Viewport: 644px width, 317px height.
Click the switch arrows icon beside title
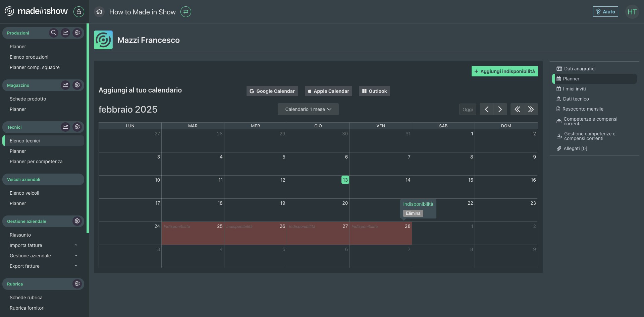tap(185, 12)
